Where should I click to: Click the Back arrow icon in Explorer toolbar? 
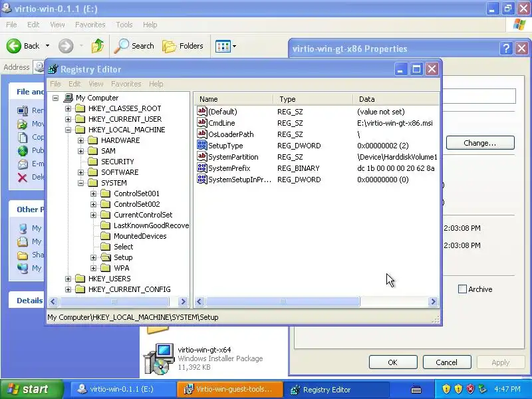point(13,46)
